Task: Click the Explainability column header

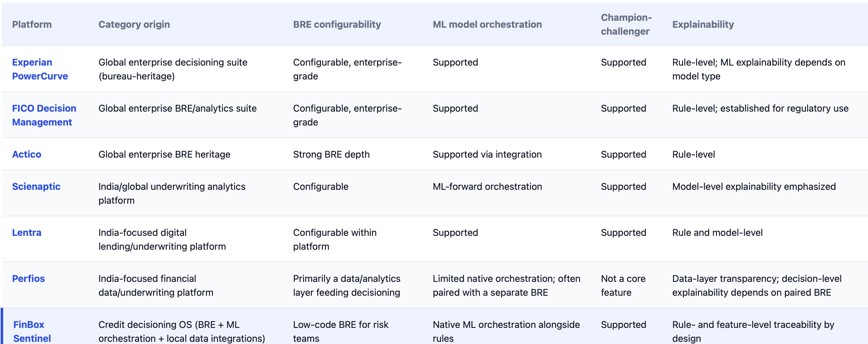Action: pos(703,24)
